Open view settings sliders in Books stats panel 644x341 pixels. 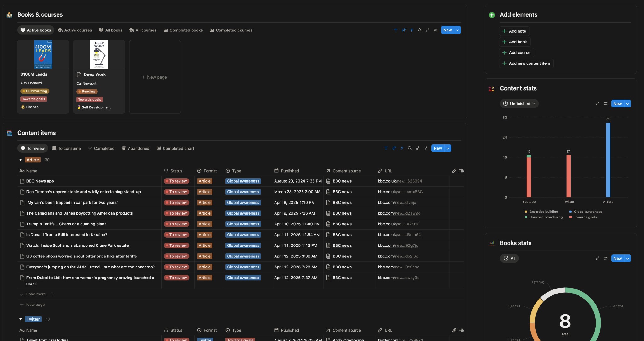point(606,258)
